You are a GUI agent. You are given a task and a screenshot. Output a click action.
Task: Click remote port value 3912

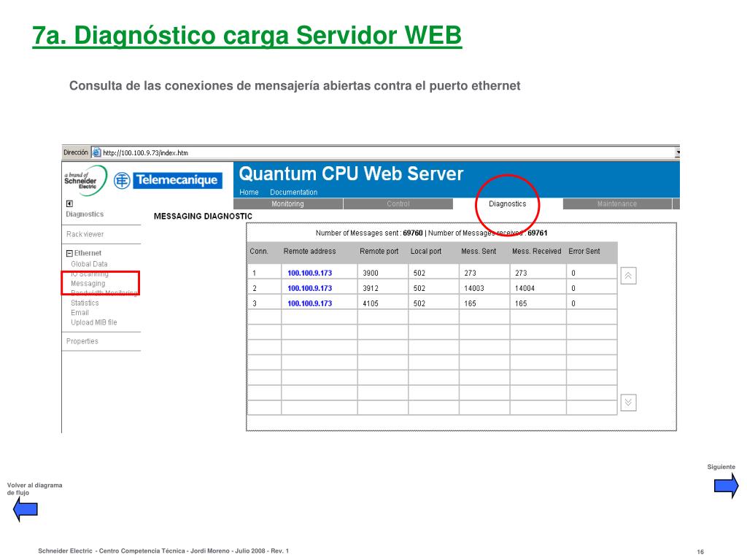pyautogui.click(x=371, y=288)
